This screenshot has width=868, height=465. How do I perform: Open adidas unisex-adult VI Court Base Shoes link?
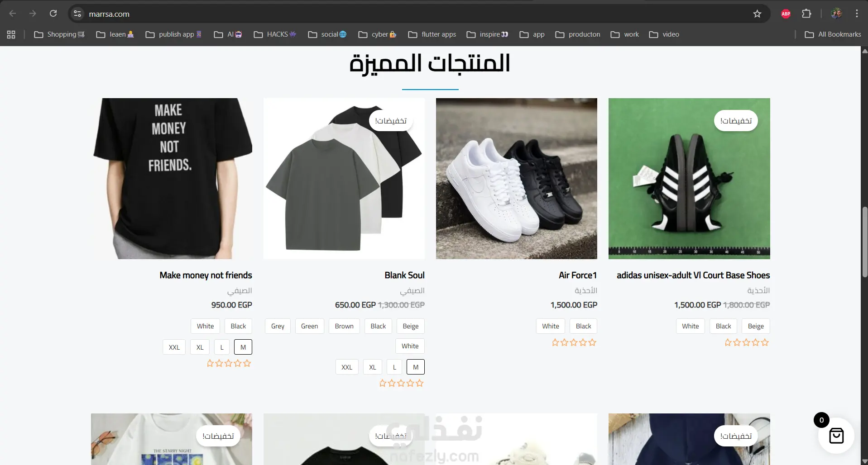(693, 275)
